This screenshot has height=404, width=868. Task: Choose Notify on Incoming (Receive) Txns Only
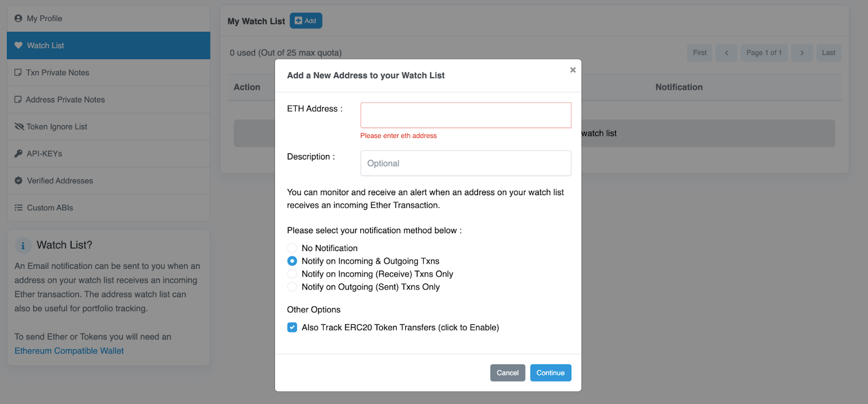(x=292, y=274)
